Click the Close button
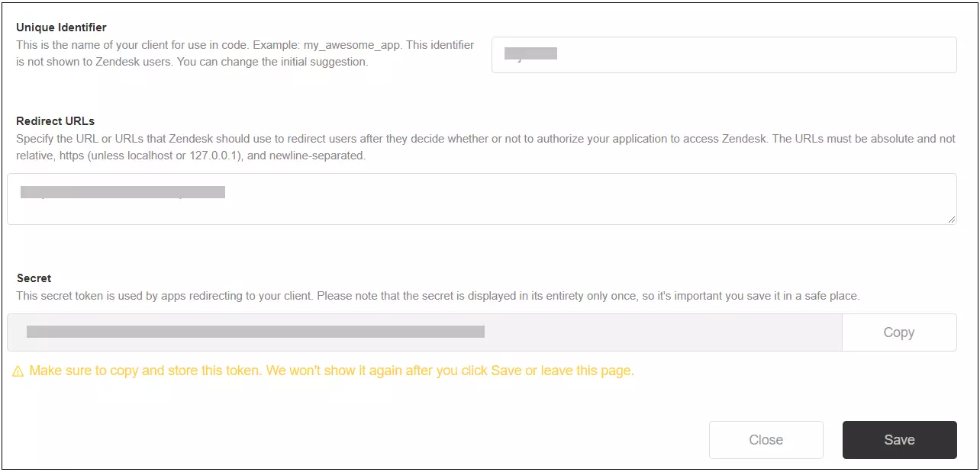 (766, 439)
